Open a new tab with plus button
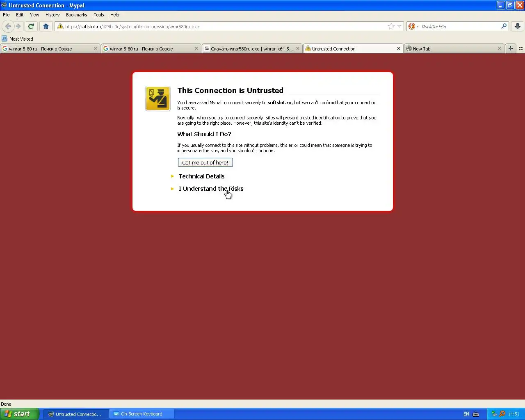 (510, 48)
